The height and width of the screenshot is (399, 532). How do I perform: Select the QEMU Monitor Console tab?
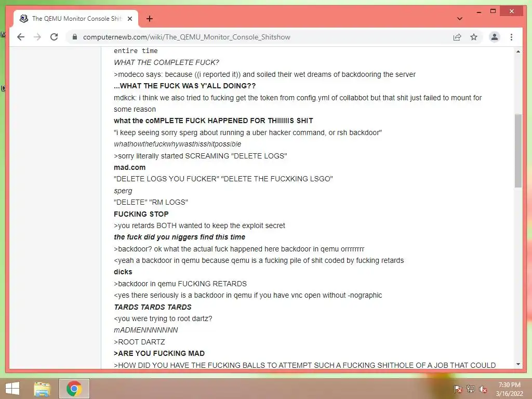tap(76, 19)
